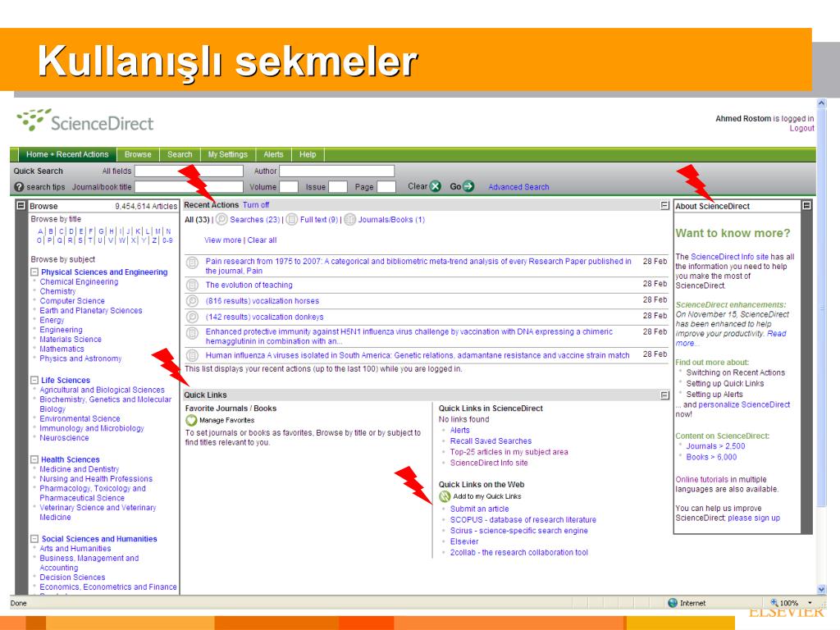Viewport: 840px width, 630px height.
Task: Click icon beside 'The evolution of teaching'
Action: (x=192, y=285)
